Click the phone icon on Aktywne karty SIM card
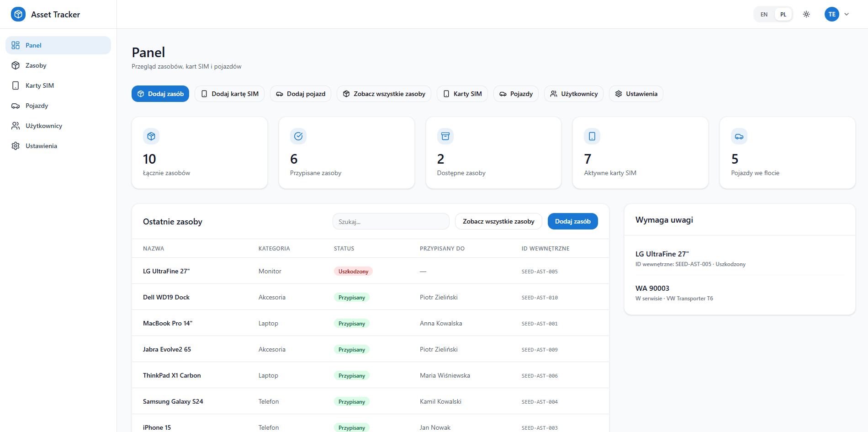The height and width of the screenshot is (432, 868). click(x=592, y=136)
